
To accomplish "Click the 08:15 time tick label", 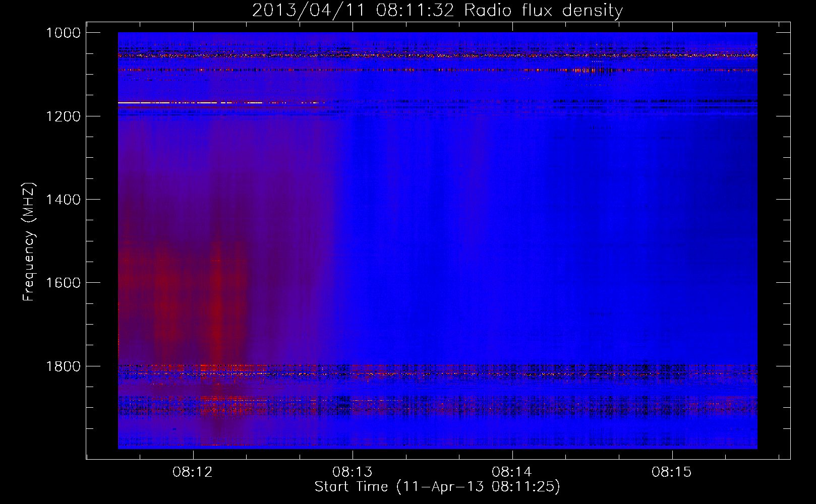I will (x=672, y=472).
